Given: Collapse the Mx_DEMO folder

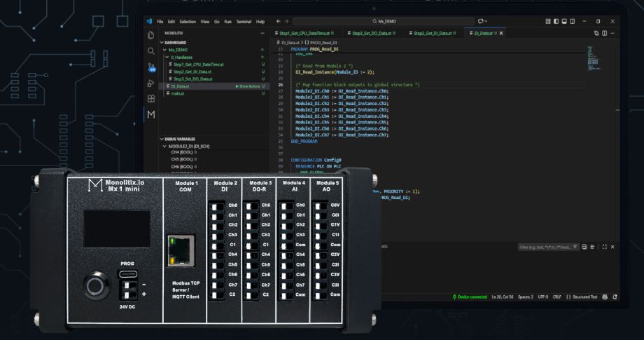Looking at the screenshot, I should 164,50.
